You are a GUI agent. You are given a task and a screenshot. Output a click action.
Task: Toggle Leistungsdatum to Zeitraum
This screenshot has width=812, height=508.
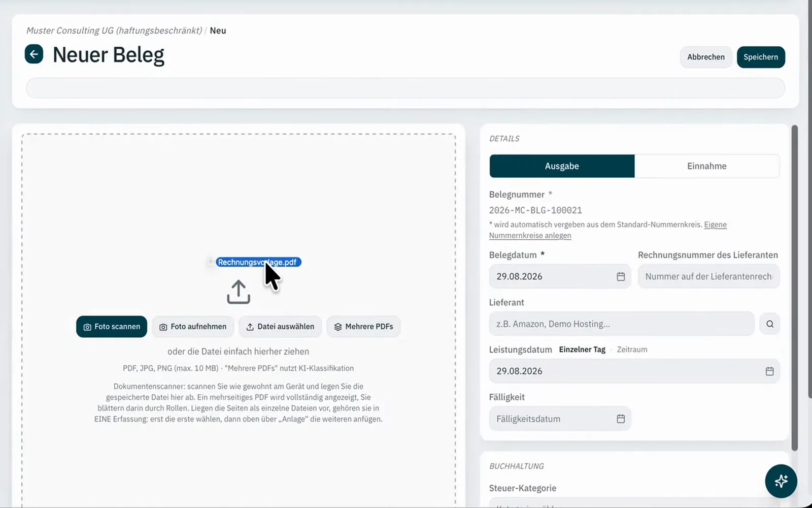(x=632, y=350)
